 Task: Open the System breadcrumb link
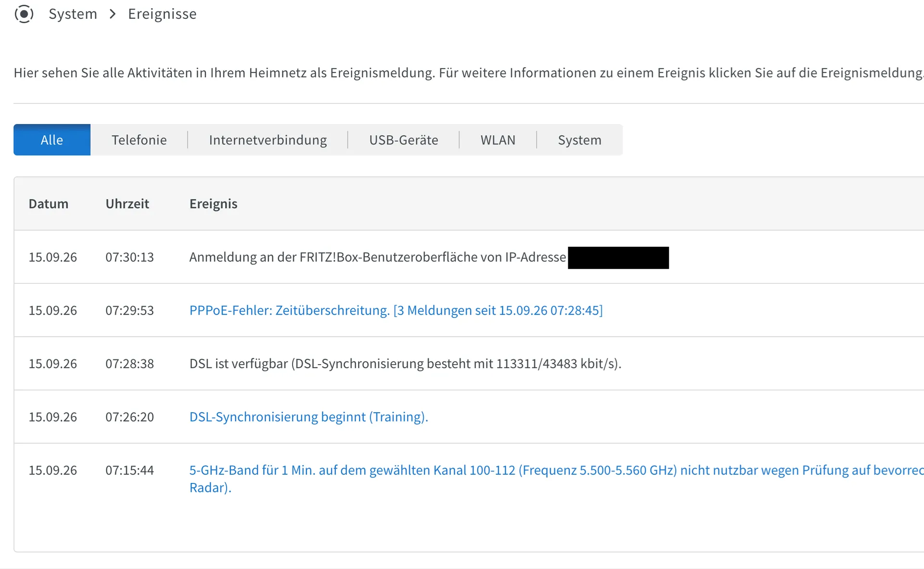click(x=73, y=14)
